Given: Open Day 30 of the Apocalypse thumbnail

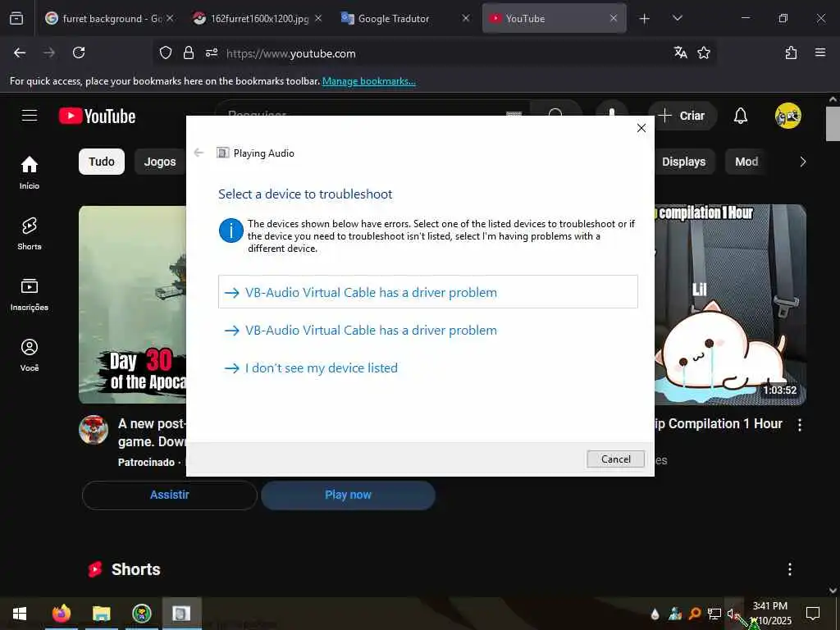Looking at the screenshot, I should pos(132,304).
